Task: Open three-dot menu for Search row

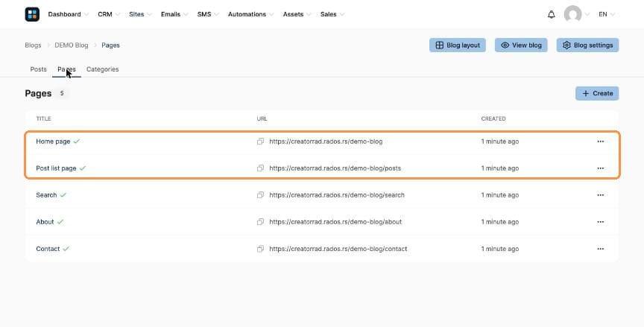Action: 601,195
